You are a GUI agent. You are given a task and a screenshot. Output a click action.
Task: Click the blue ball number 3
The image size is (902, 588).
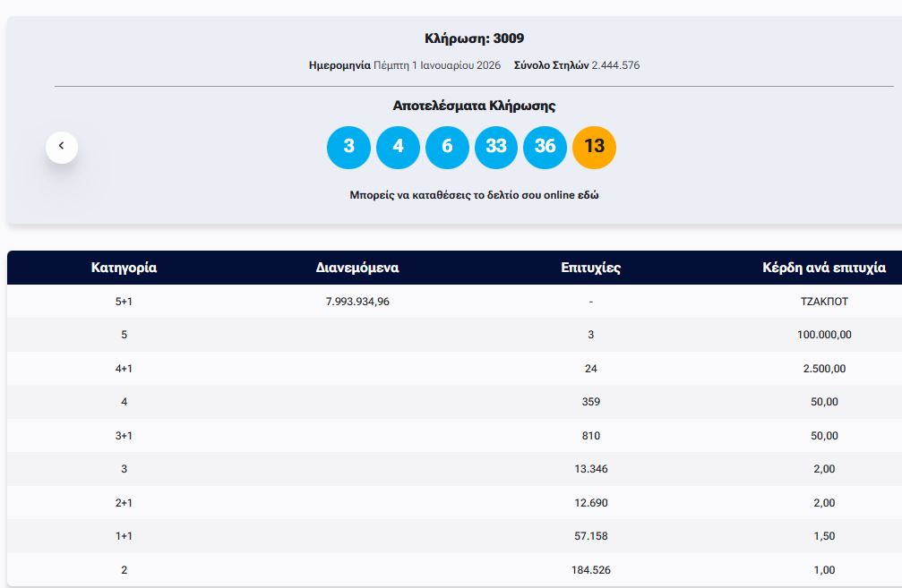[x=348, y=147]
